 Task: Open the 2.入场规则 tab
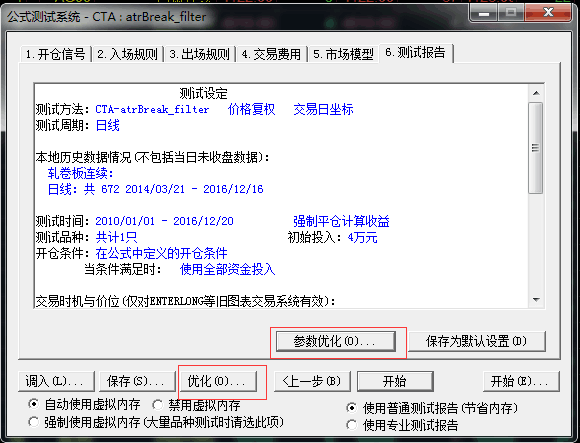pos(128,54)
